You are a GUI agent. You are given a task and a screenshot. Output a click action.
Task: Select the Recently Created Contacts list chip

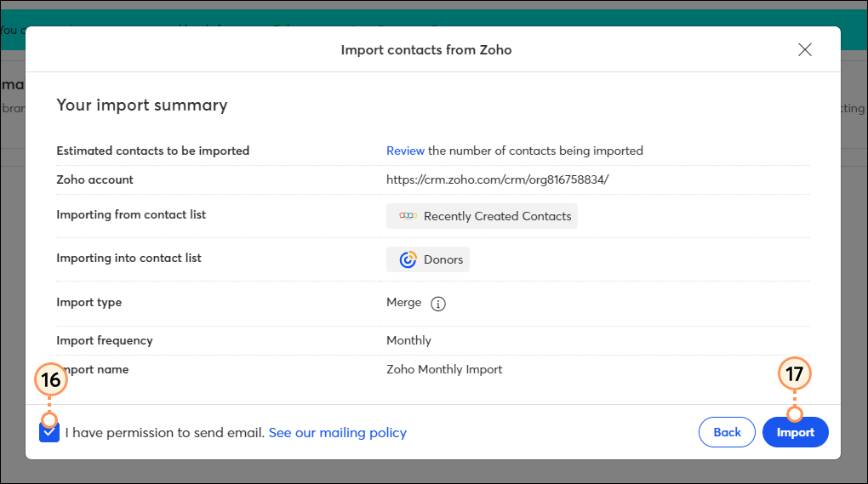coord(482,216)
